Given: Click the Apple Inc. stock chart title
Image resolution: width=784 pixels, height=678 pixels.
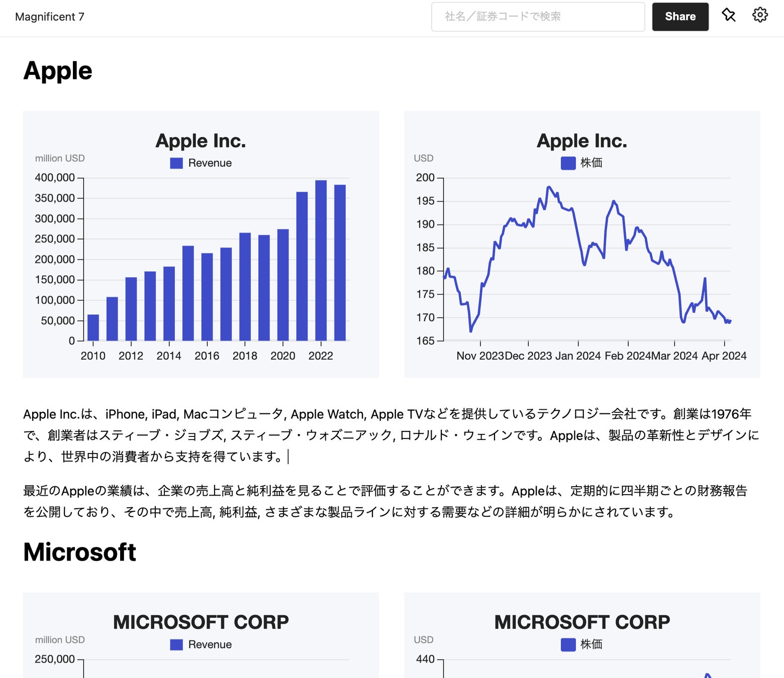Looking at the screenshot, I should [x=581, y=141].
